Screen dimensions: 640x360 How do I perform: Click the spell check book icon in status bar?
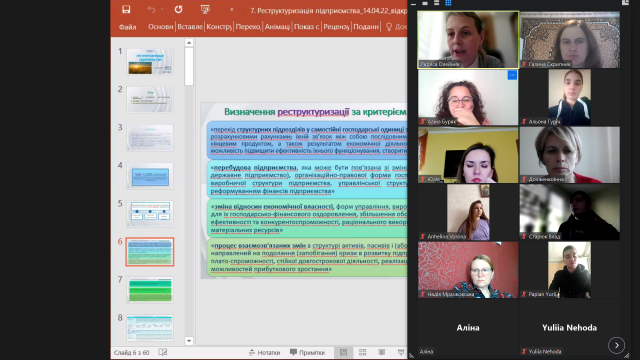162,352
